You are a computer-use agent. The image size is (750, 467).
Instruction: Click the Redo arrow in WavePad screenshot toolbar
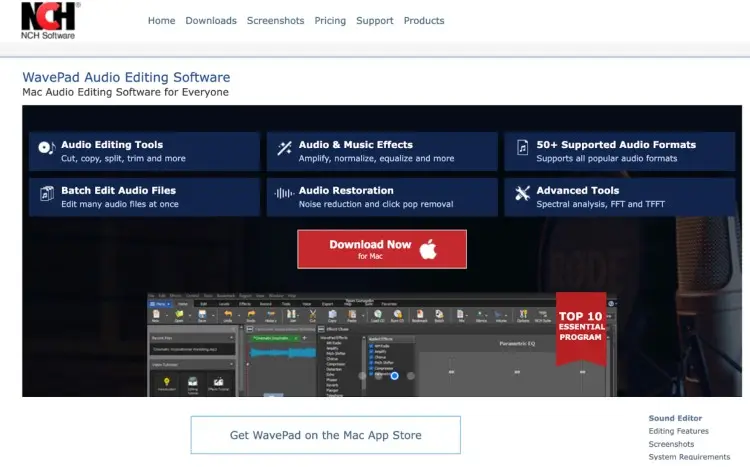click(x=251, y=315)
